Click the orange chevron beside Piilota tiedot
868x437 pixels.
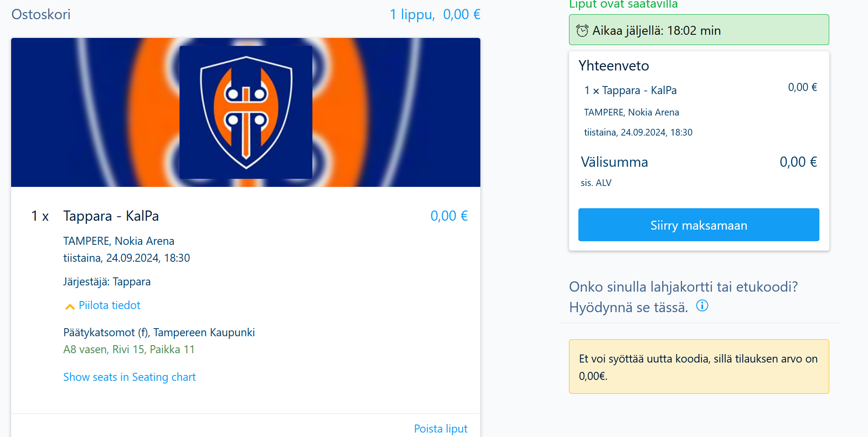coord(70,306)
